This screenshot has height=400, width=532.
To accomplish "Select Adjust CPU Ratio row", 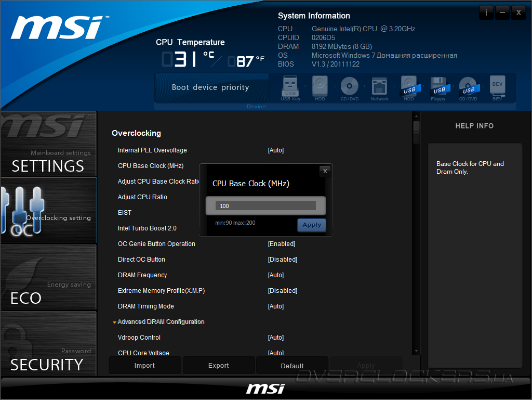I will pos(142,197).
